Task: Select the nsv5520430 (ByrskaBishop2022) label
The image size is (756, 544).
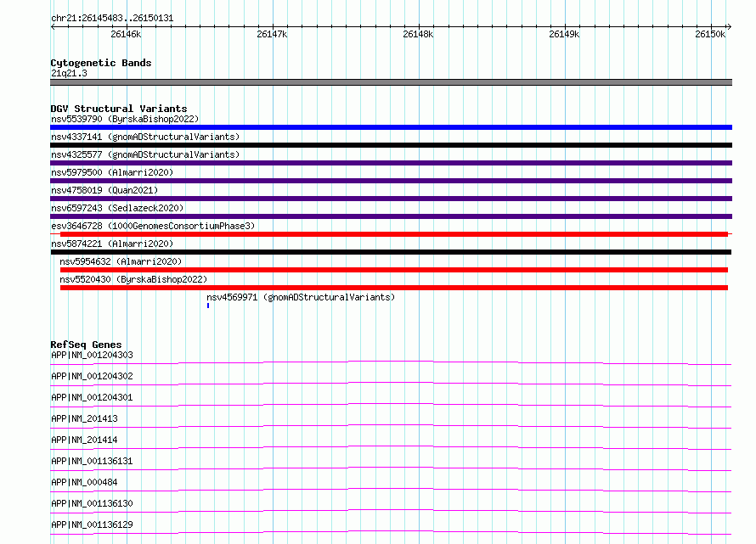Action: (x=133, y=279)
